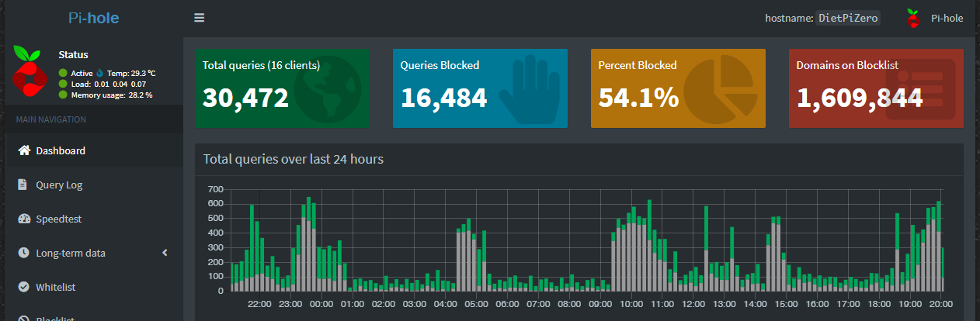The width and height of the screenshot is (980, 321).
Task: Click the 10:00 label on chart axis
Action: [631, 304]
